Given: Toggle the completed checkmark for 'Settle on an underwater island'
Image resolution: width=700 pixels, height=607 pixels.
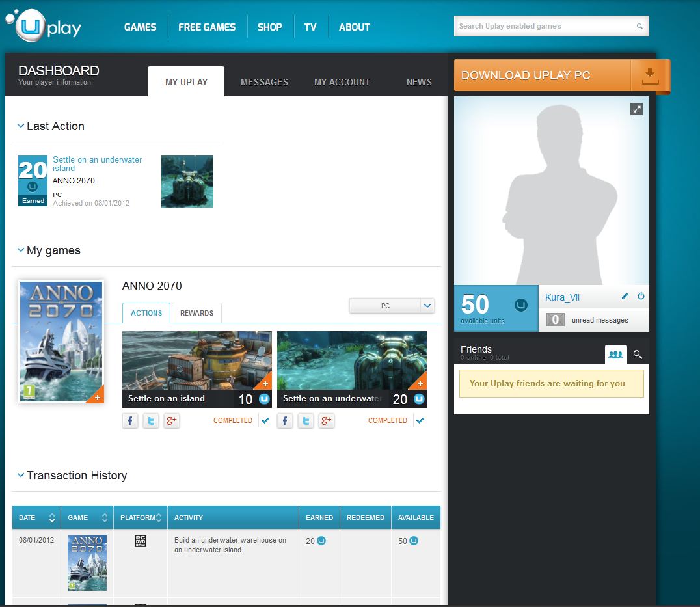Looking at the screenshot, I should (x=420, y=420).
